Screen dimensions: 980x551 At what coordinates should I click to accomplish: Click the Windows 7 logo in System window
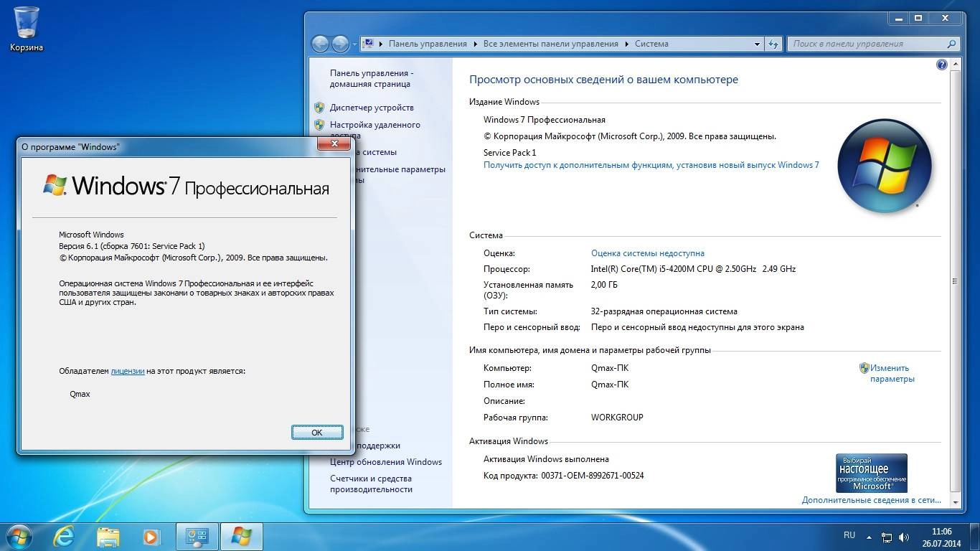coord(885,166)
